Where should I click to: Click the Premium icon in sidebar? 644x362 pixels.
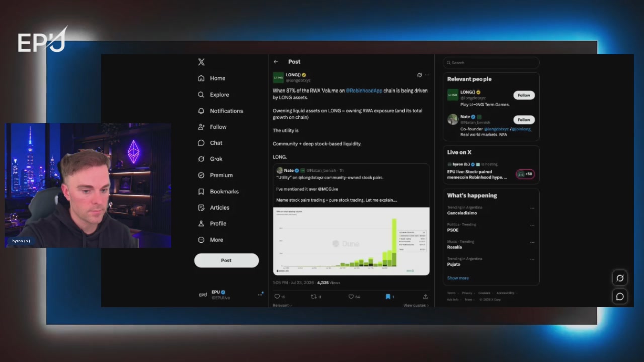click(201, 175)
